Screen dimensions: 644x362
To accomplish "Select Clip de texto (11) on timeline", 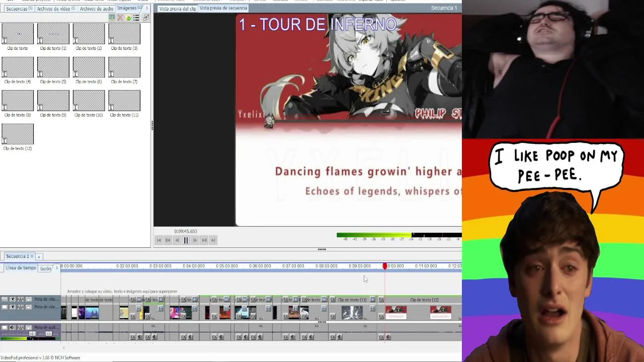I will [x=352, y=300].
